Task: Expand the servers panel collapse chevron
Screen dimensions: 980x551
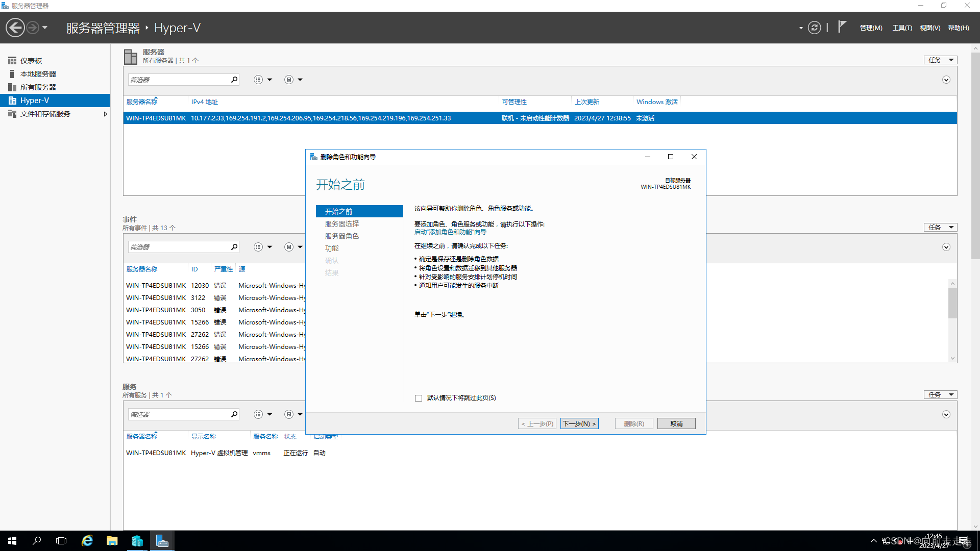Action: point(946,80)
